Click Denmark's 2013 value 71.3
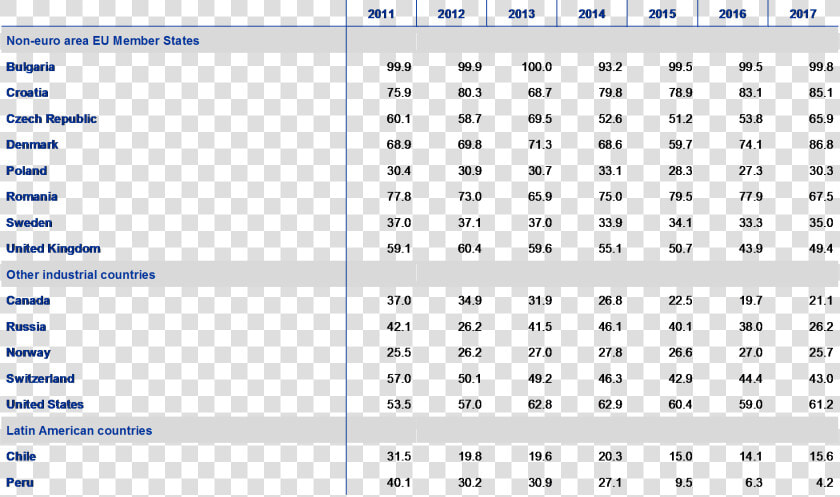 [x=539, y=145]
